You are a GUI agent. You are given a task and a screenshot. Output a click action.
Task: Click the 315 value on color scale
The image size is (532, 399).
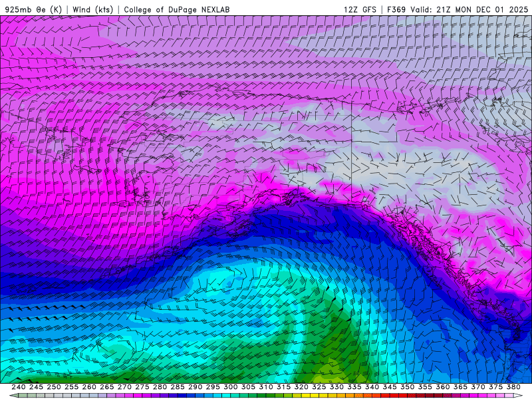pyautogui.click(x=284, y=387)
